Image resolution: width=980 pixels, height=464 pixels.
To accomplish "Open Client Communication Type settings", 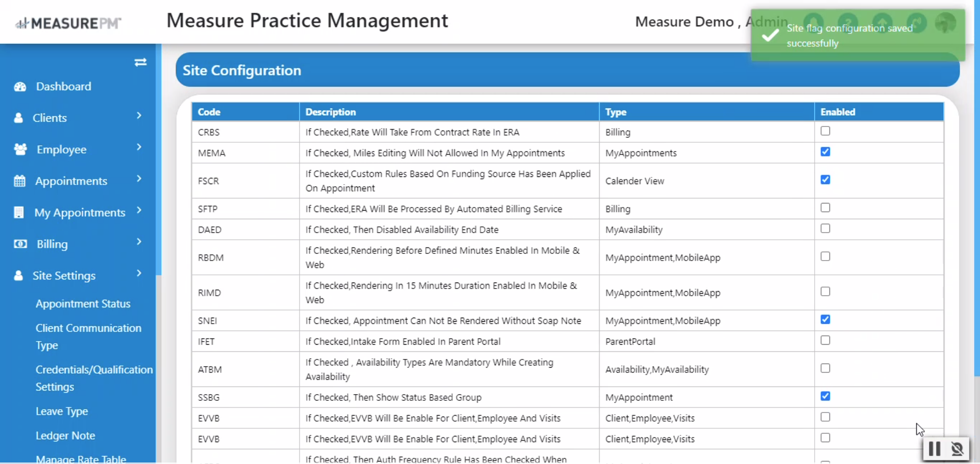I will tap(88, 337).
